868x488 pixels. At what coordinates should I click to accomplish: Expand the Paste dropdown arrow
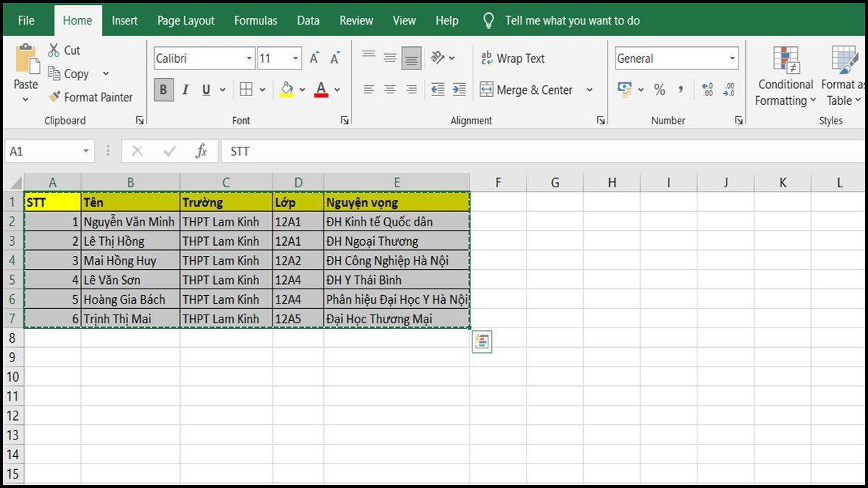[26, 99]
